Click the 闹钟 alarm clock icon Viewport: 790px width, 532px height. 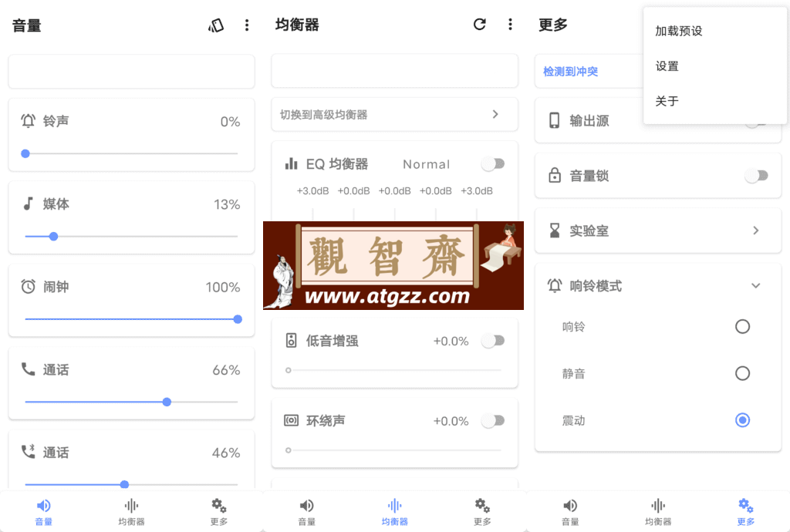[29, 286]
